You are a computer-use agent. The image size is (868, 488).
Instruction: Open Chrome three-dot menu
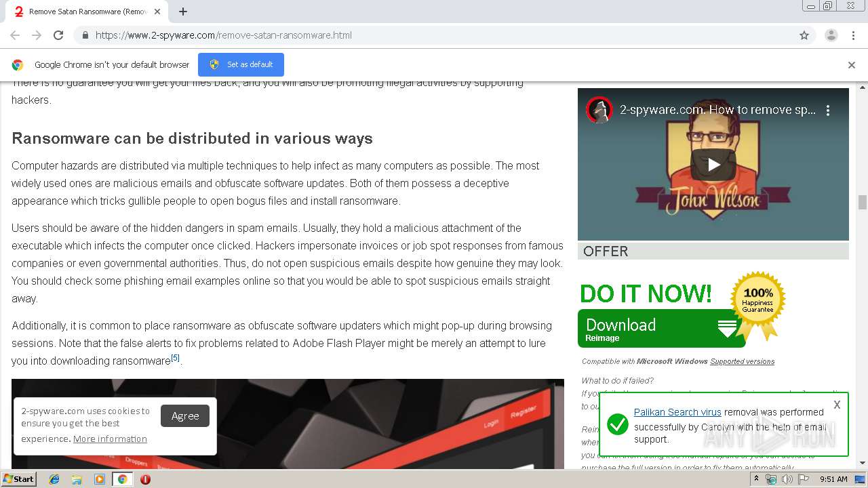[x=853, y=35]
